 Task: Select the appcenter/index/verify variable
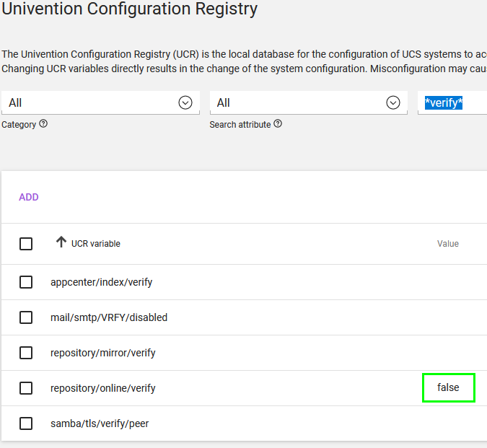101,282
